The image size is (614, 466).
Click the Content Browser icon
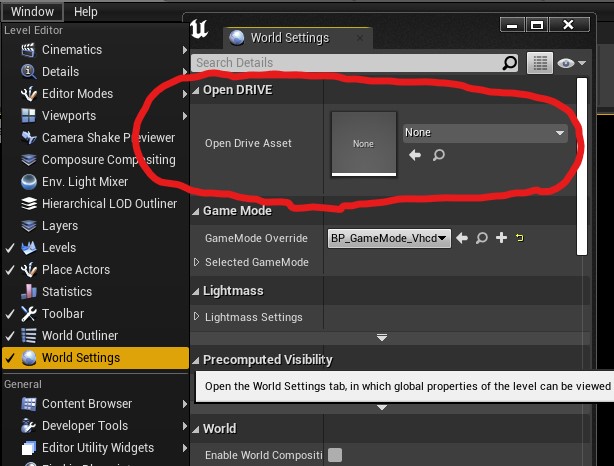29,404
